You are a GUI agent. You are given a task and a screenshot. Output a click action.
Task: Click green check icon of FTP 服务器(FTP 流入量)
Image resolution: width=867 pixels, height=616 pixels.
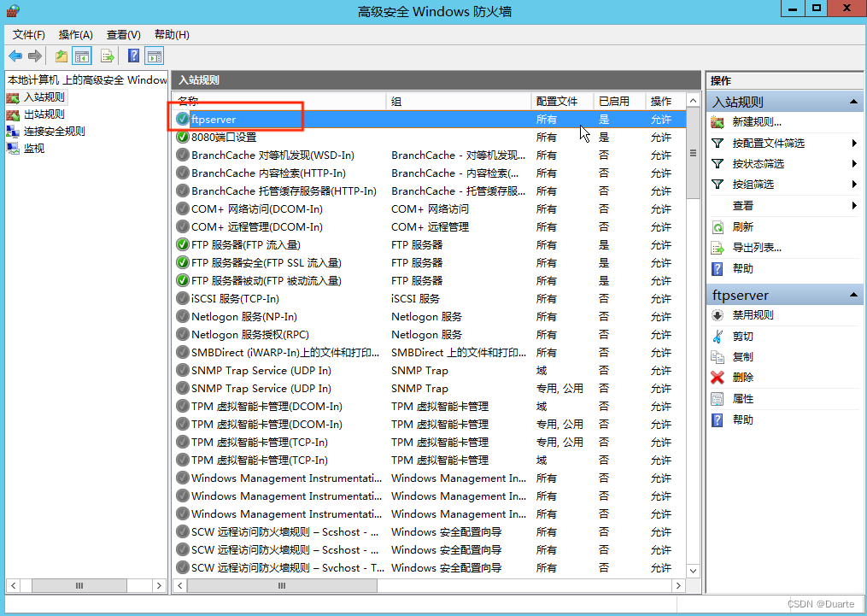[x=183, y=244]
